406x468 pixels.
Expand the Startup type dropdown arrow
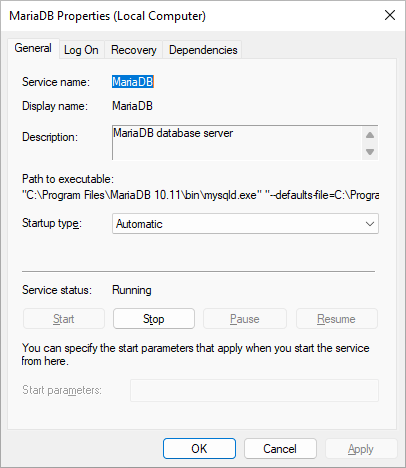pyautogui.click(x=370, y=224)
